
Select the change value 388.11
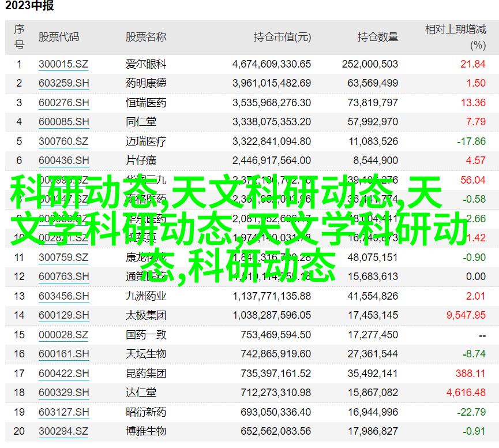470,373
